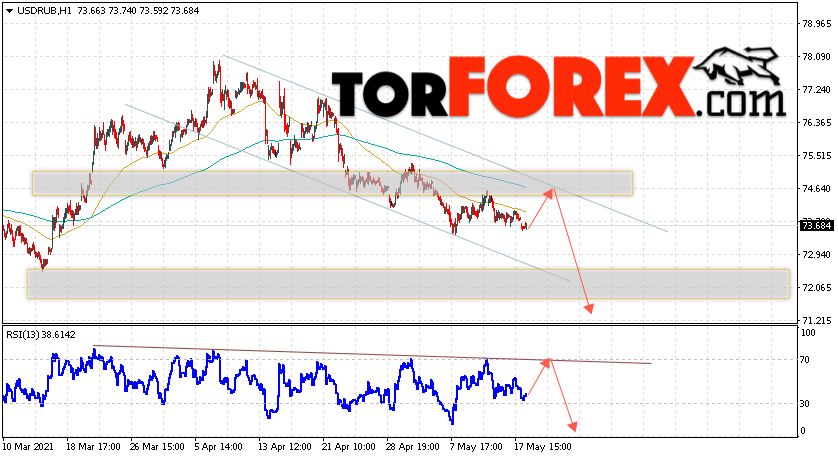Click the USDRUB,H1 symbol label

click(x=44, y=11)
